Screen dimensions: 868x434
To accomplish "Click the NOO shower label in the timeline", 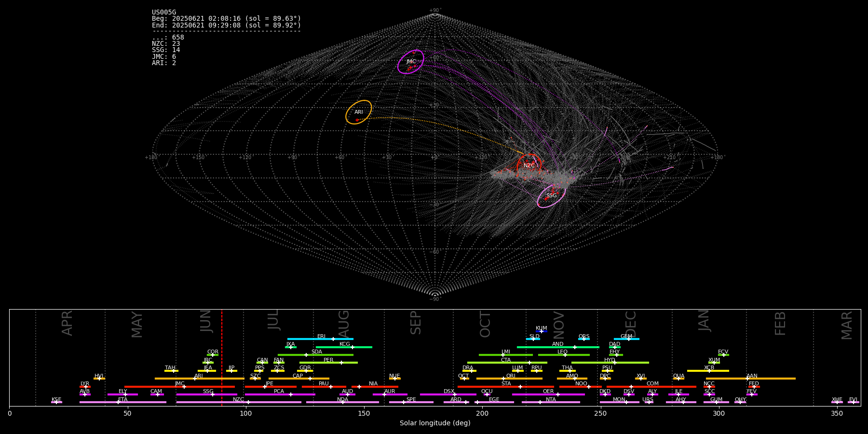I will pos(581,384).
